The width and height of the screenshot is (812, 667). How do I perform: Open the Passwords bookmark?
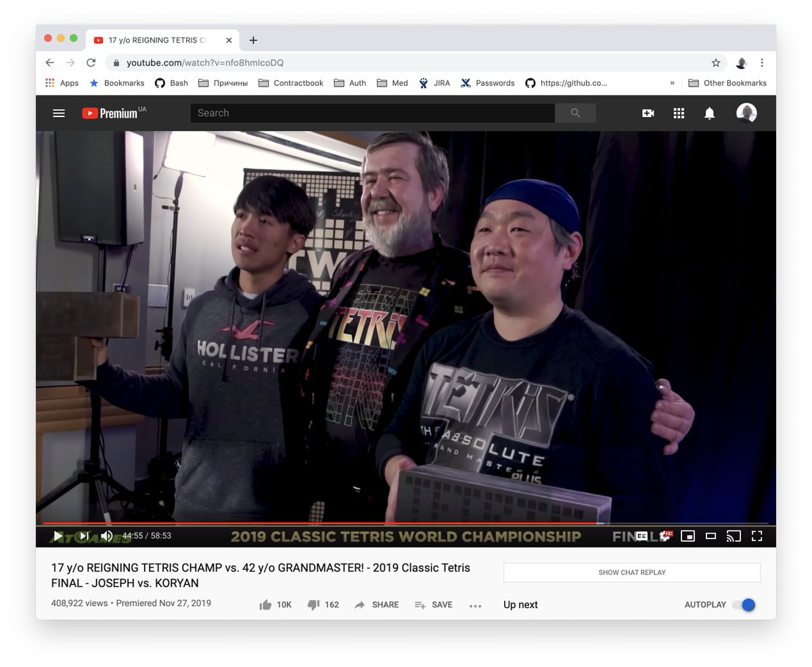[x=487, y=83]
